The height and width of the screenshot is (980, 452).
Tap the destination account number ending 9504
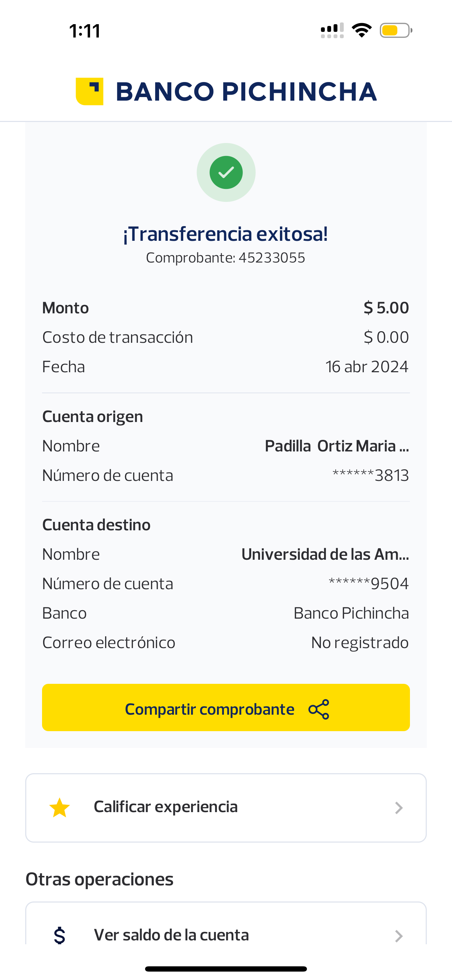coord(368,584)
